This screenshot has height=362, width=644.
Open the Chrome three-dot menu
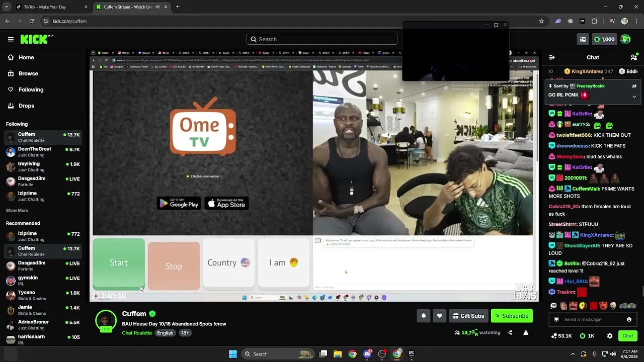tap(636, 21)
